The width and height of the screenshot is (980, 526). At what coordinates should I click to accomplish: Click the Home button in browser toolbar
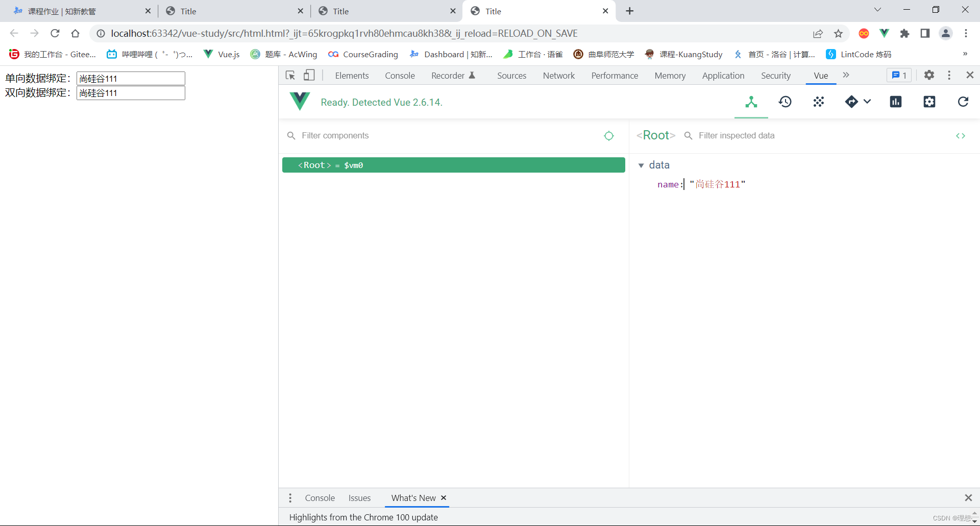(x=75, y=33)
